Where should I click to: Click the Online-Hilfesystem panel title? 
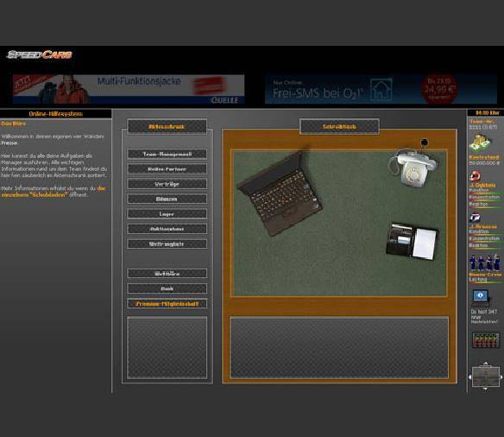point(55,114)
